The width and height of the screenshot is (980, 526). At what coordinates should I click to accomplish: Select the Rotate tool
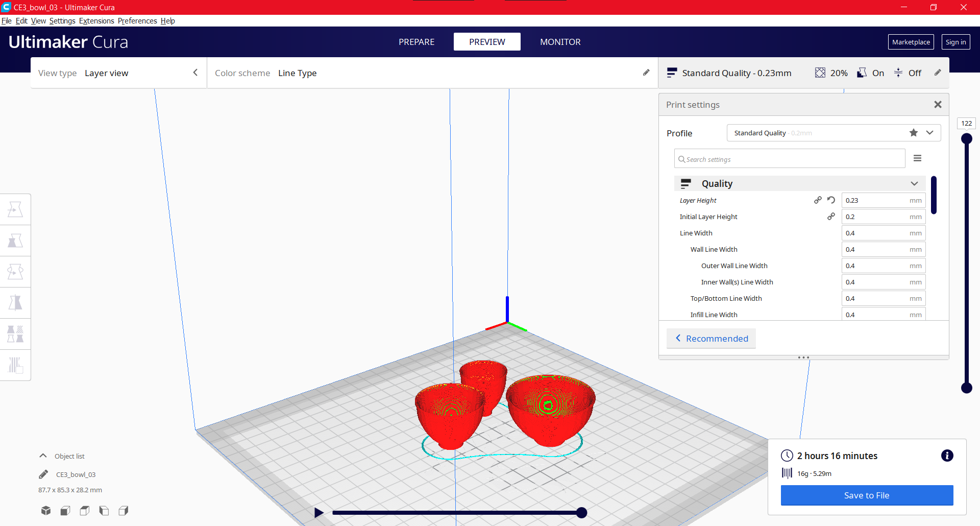pos(15,272)
